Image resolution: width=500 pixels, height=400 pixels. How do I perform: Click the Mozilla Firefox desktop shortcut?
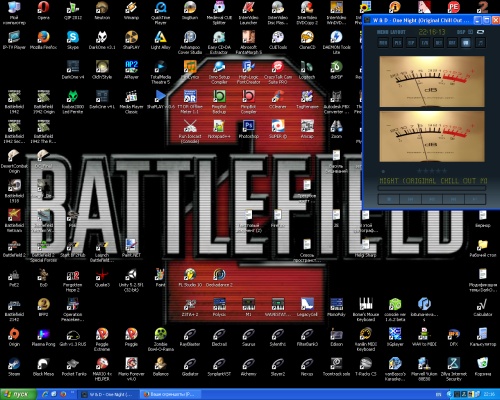pyautogui.click(x=43, y=40)
